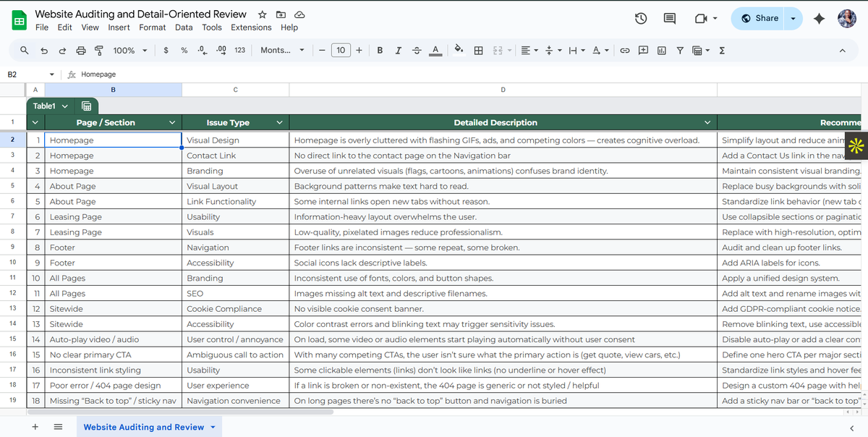Open the zoom 100% dropdown
The width and height of the screenshot is (868, 437).
[129, 51]
